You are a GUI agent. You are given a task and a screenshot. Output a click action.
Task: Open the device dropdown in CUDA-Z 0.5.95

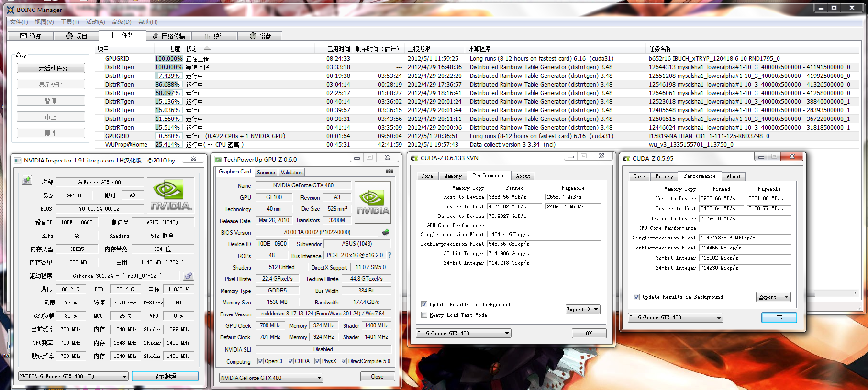click(675, 317)
